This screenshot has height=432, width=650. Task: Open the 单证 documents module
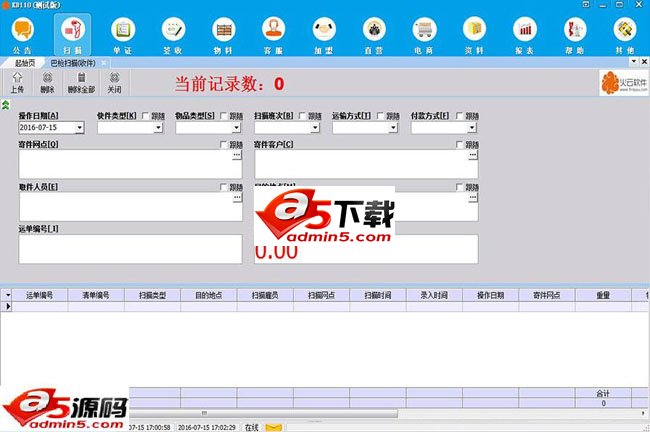[x=123, y=35]
